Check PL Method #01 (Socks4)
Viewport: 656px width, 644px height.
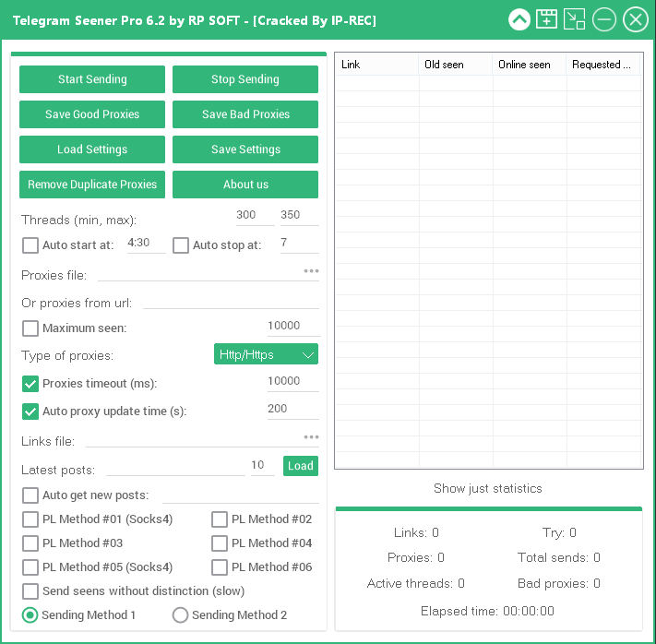point(30,519)
